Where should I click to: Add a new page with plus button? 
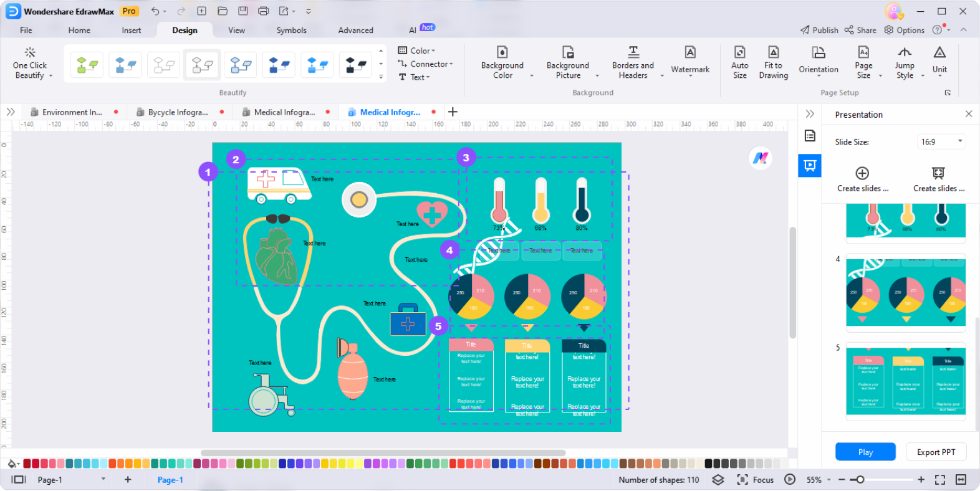pyautogui.click(x=128, y=479)
